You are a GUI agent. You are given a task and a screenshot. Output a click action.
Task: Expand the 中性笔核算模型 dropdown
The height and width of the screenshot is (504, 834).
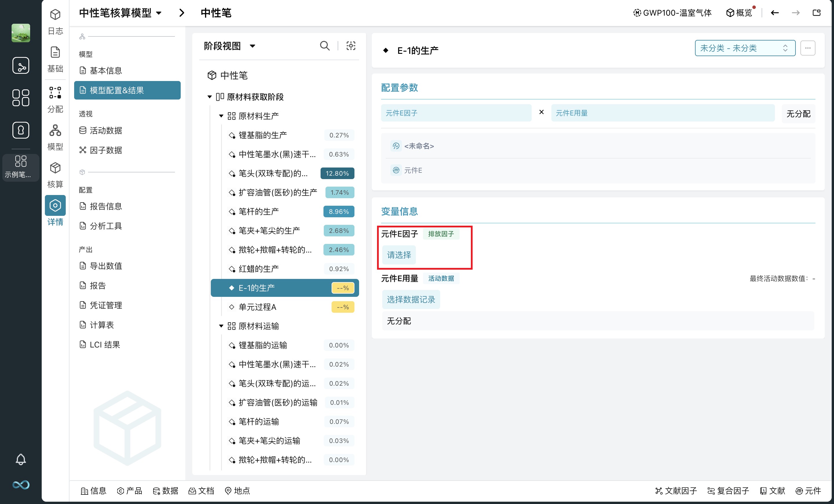point(159,13)
